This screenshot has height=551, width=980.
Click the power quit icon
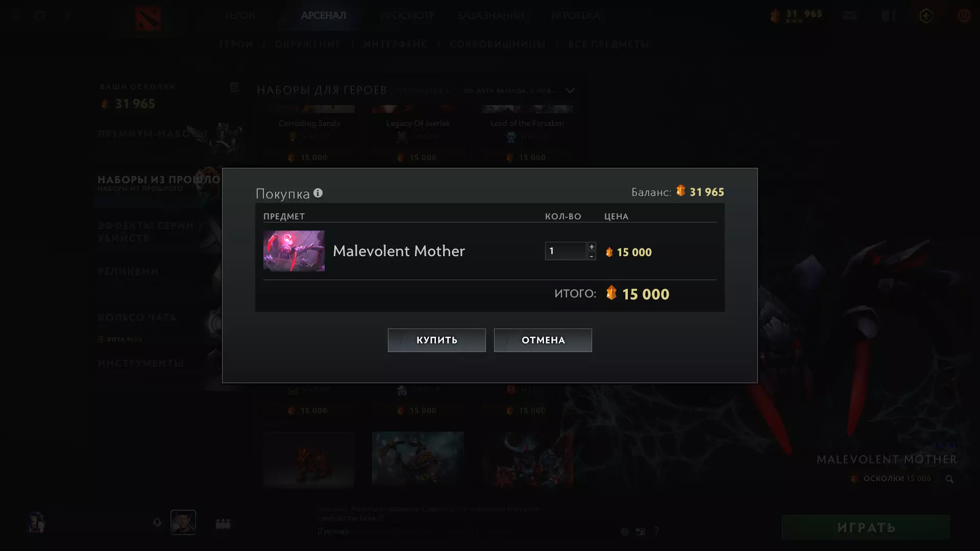964,15
